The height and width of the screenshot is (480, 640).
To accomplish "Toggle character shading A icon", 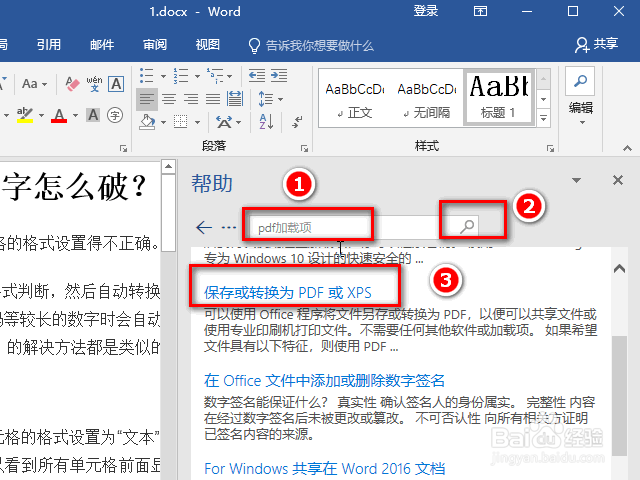I will click(x=93, y=115).
